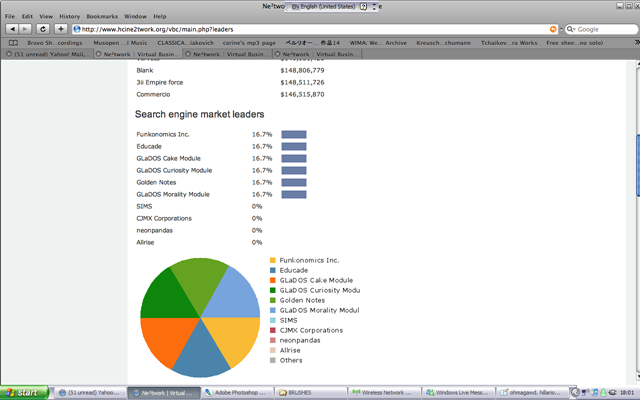Open the BRUSHES folder taskbar button

310,393
